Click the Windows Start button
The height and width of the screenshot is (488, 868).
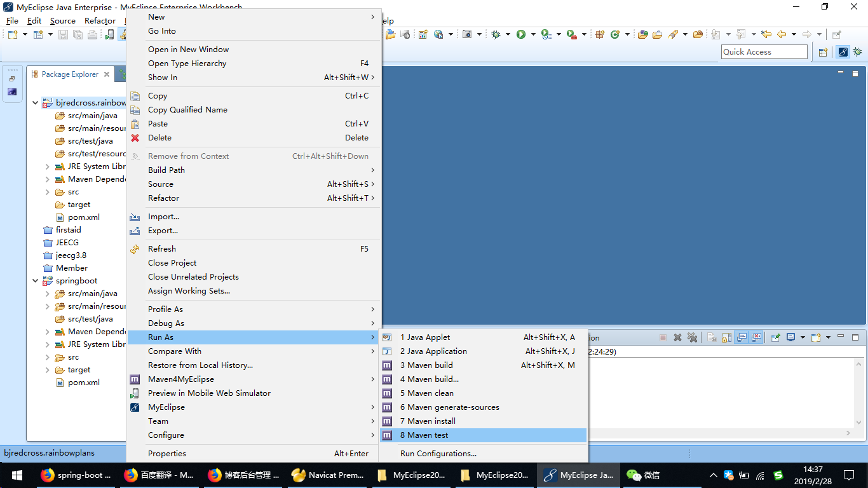pos(17,475)
